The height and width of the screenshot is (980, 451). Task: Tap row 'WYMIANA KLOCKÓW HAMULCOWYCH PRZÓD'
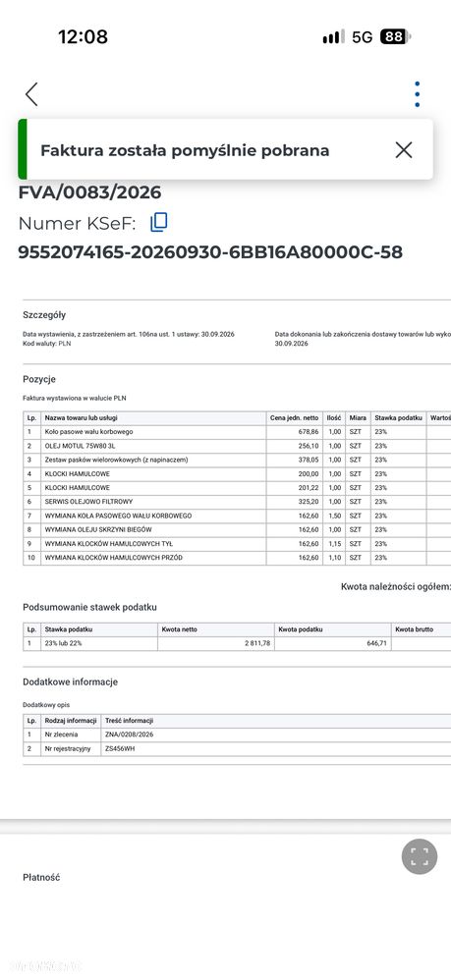[237, 558]
